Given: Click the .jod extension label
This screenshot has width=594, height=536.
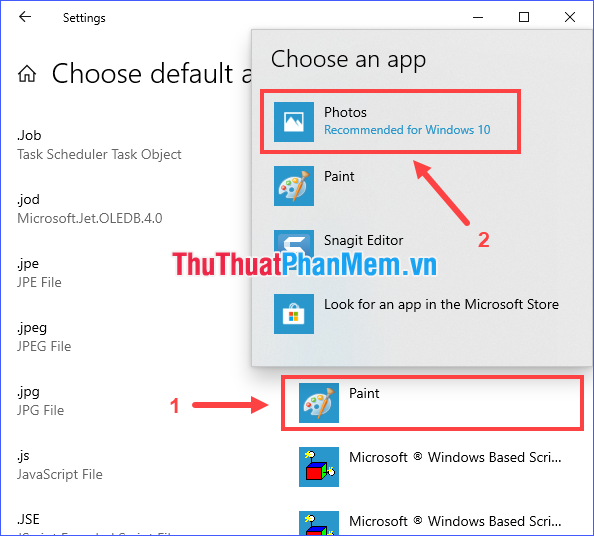Looking at the screenshot, I should (x=28, y=199).
